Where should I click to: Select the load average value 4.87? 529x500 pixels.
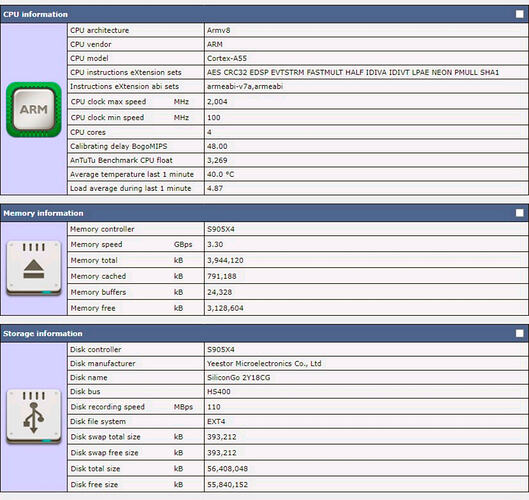point(215,188)
